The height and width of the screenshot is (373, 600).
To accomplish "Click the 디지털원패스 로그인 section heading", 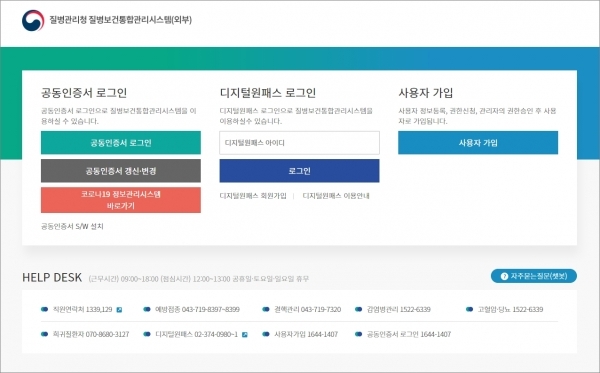I will [x=268, y=93].
